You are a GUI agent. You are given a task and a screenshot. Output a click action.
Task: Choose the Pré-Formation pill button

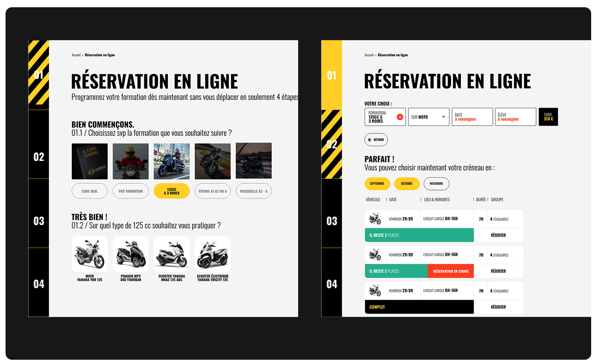pos(131,191)
